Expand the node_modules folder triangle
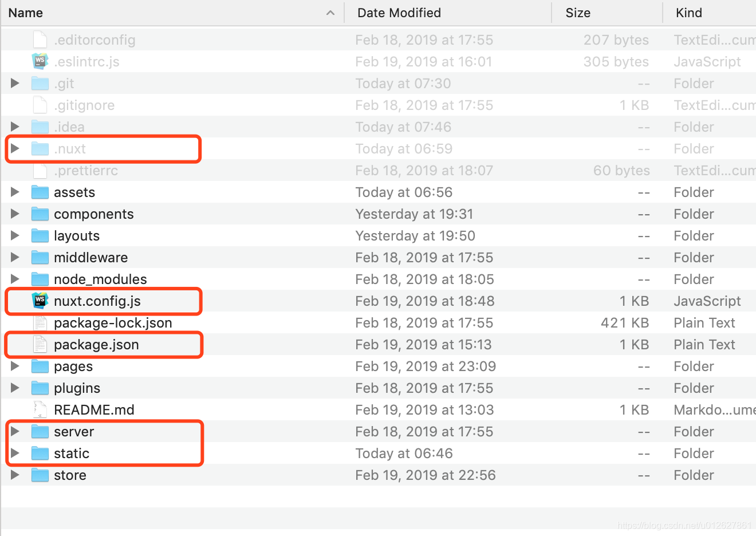The image size is (756, 536). click(15, 279)
